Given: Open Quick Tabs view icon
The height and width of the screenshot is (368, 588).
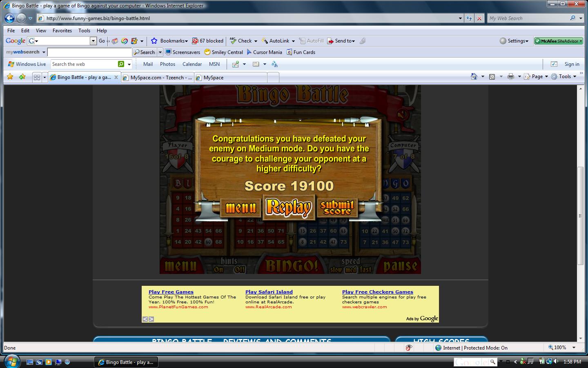Looking at the screenshot, I should 36,76.
